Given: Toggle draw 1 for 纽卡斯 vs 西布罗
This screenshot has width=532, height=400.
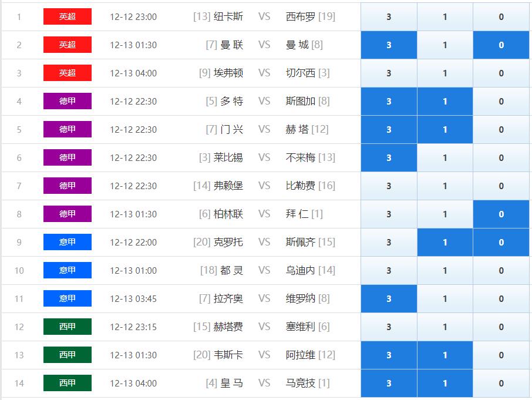Looking at the screenshot, I should [445, 16].
